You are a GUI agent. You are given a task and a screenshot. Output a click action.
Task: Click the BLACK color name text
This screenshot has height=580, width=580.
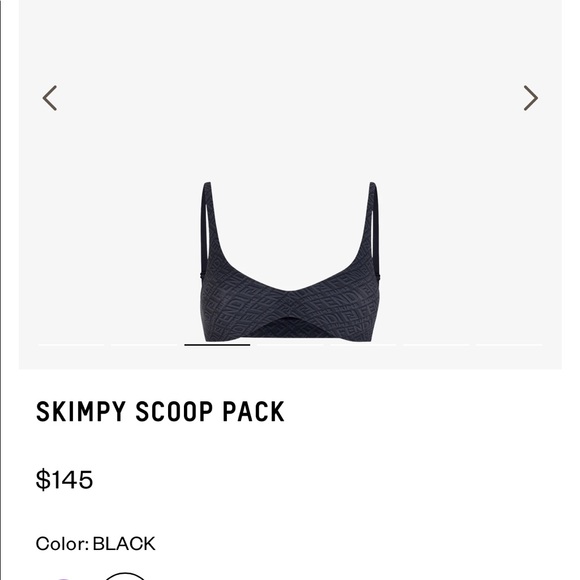click(124, 544)
